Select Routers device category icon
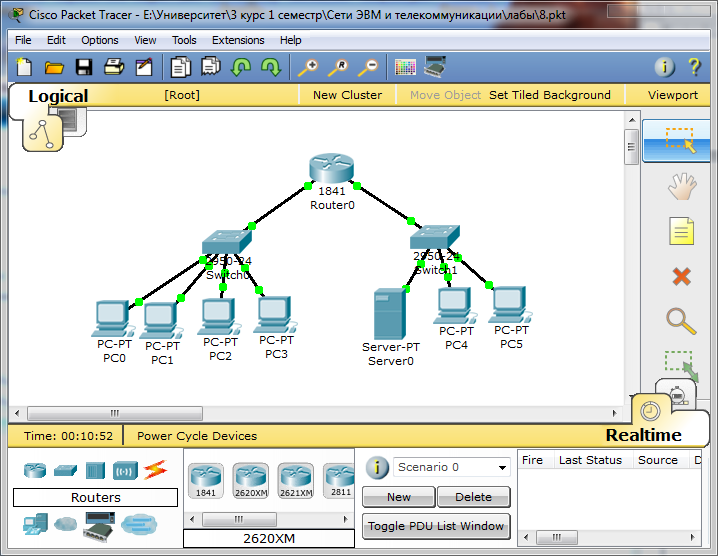The height and width of the screenshot is (556, 718). click(x=35, y=470)
